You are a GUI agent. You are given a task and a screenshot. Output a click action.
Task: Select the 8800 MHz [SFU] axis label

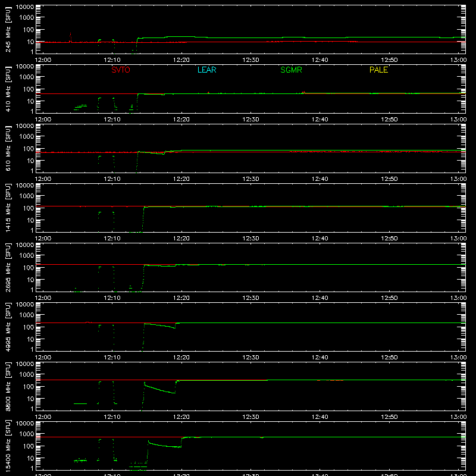click(8, 386)
